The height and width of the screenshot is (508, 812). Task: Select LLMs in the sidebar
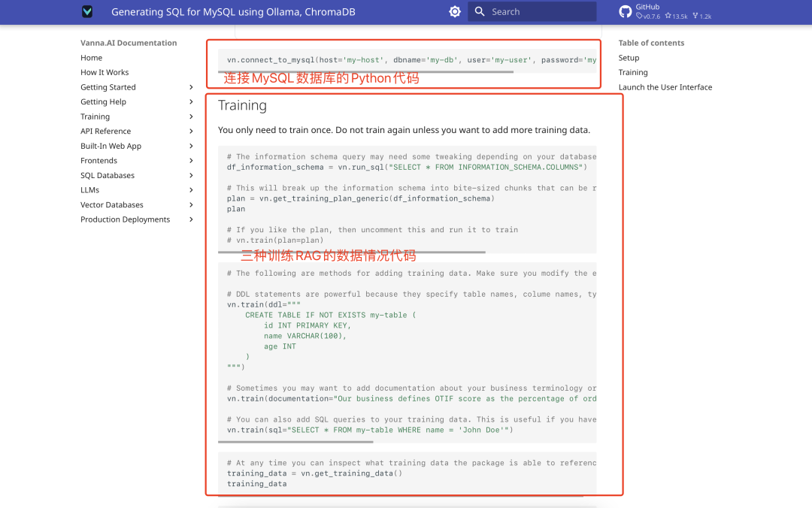[x=89, y=190]
